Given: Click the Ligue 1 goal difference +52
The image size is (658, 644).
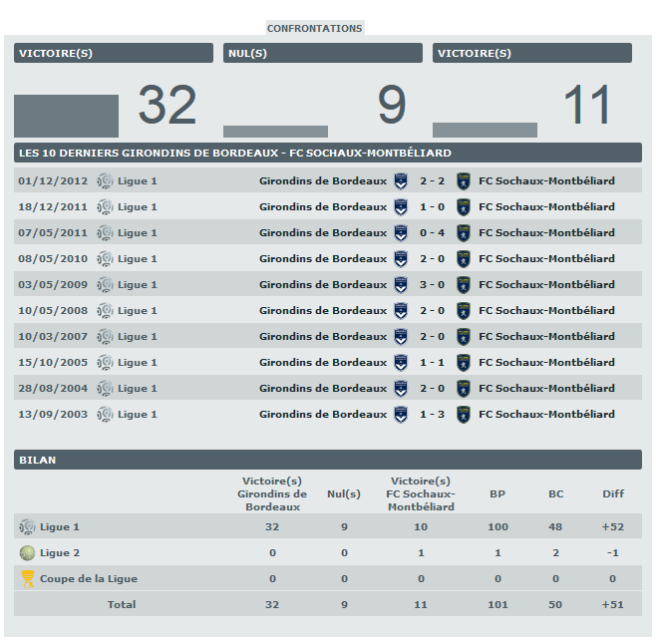Looking at the screenshot, I should [613, 527].
